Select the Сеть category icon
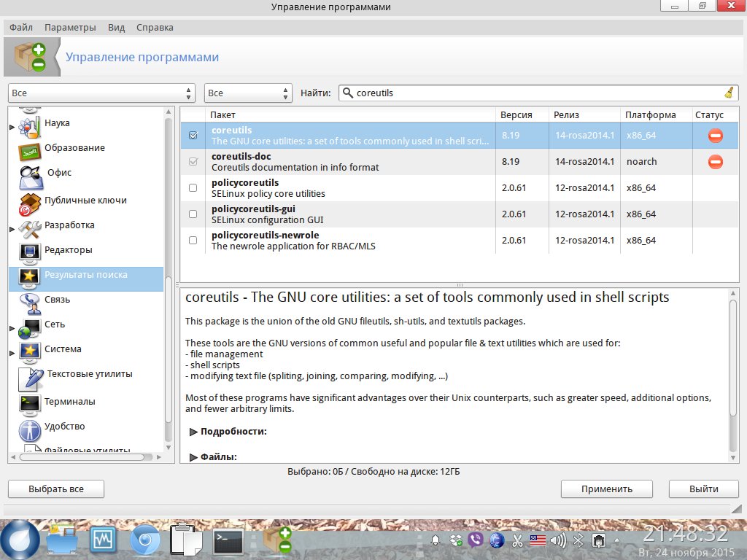 (x=29, y=329)
